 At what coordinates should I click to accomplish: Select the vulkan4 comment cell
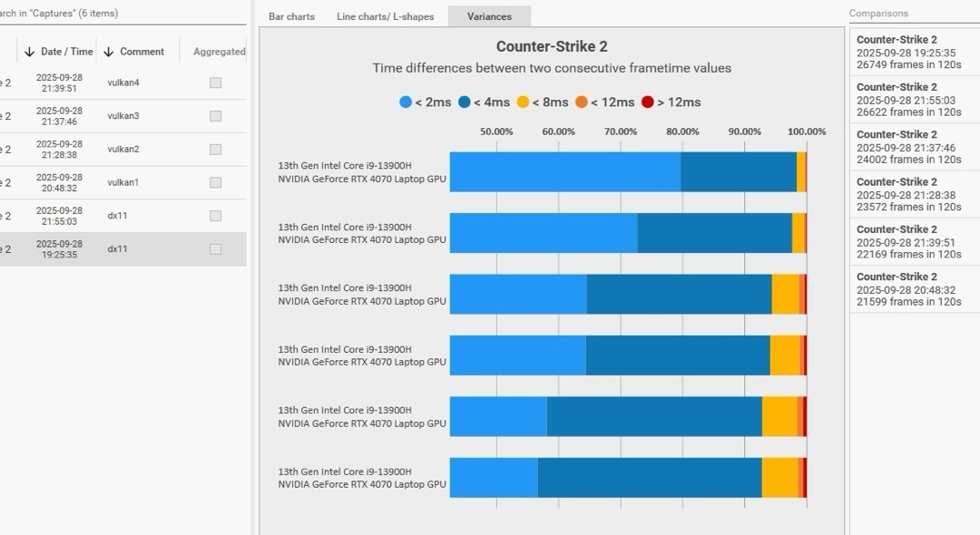click(123, 83)
